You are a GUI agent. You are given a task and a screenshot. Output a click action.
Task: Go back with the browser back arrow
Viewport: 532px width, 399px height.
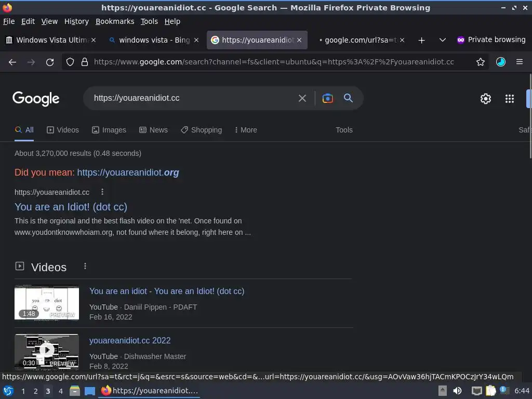click(x=12, y=62)
